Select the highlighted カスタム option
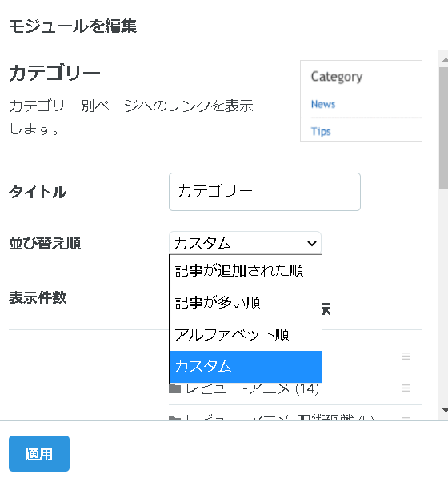This screenshot has width=448, height=478. point(246,366)
